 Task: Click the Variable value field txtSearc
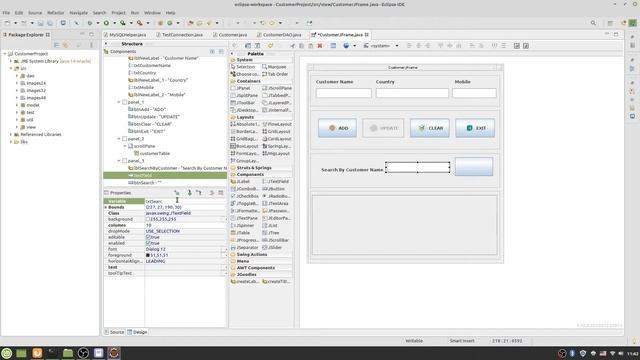(x=185, y=201)
